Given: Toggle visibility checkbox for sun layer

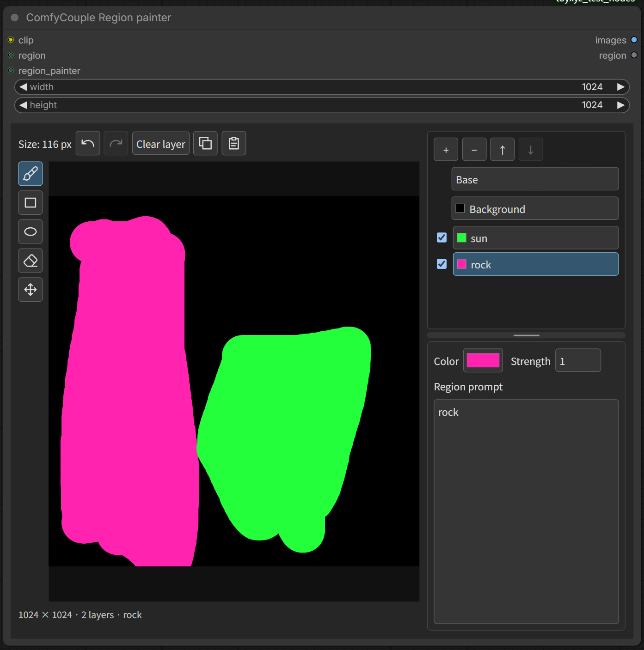Looking at the screenshot, I should click(x=442, y=237).
